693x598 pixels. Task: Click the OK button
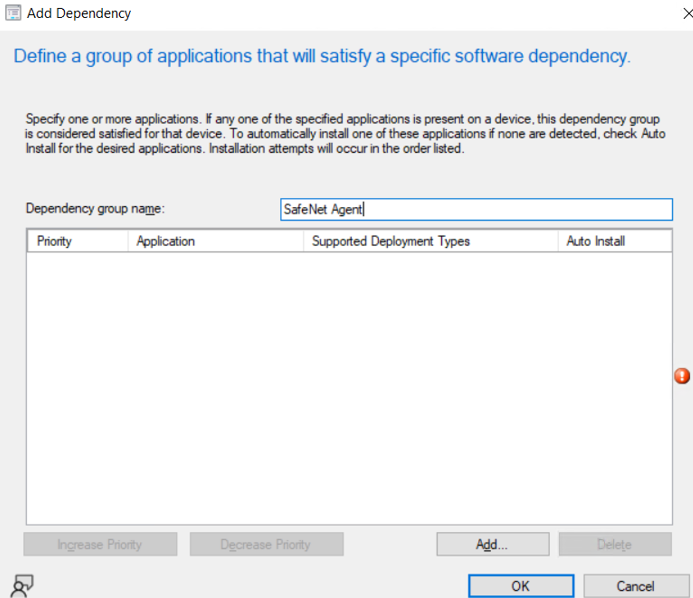coord(521,586)
